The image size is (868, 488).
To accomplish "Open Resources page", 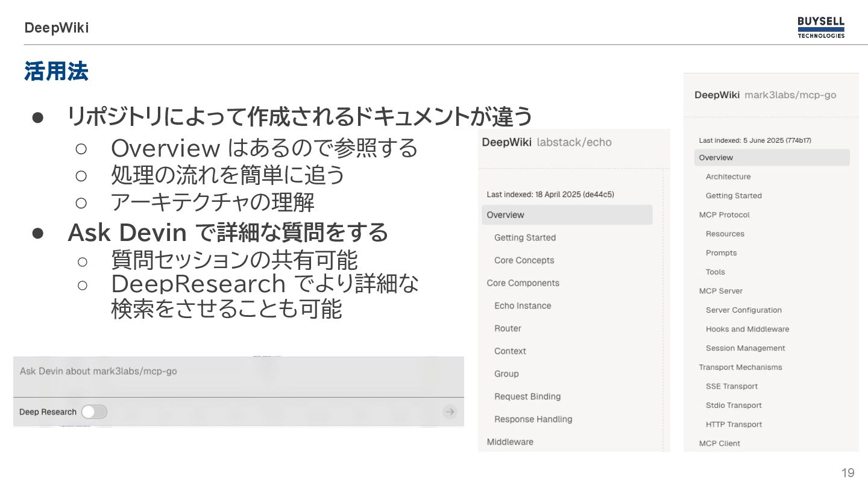I will tap(725, 234).
